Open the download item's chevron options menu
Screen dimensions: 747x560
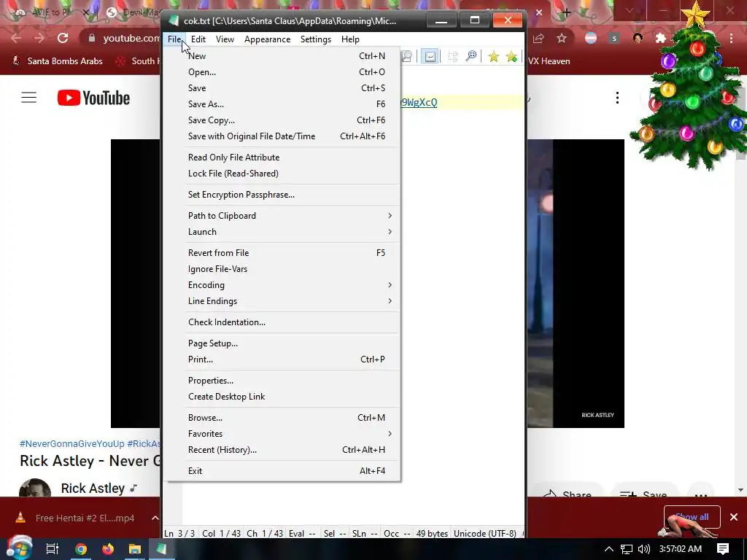point(155,518)
